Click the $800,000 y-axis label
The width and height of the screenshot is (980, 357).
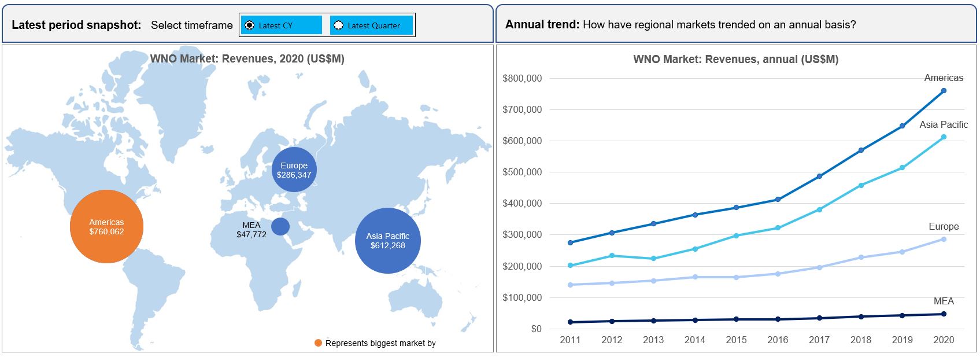pyautogui.click(x=522, y=78)
